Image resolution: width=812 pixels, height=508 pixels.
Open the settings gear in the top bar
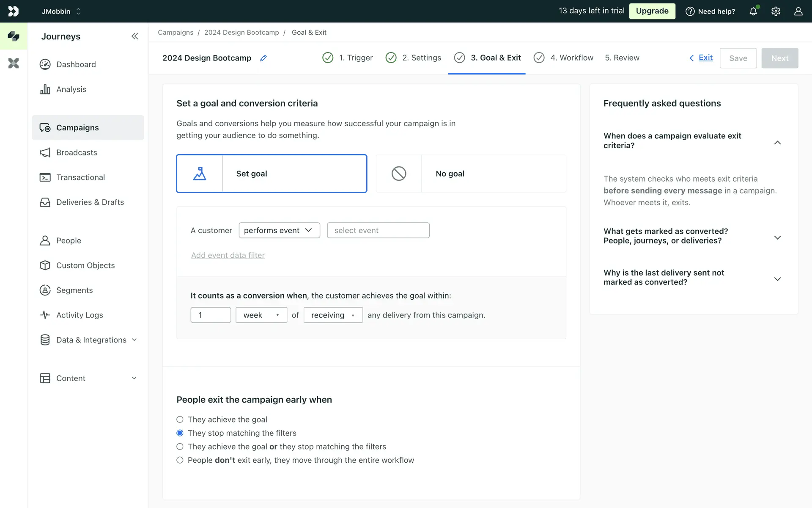tap(776, 11)
